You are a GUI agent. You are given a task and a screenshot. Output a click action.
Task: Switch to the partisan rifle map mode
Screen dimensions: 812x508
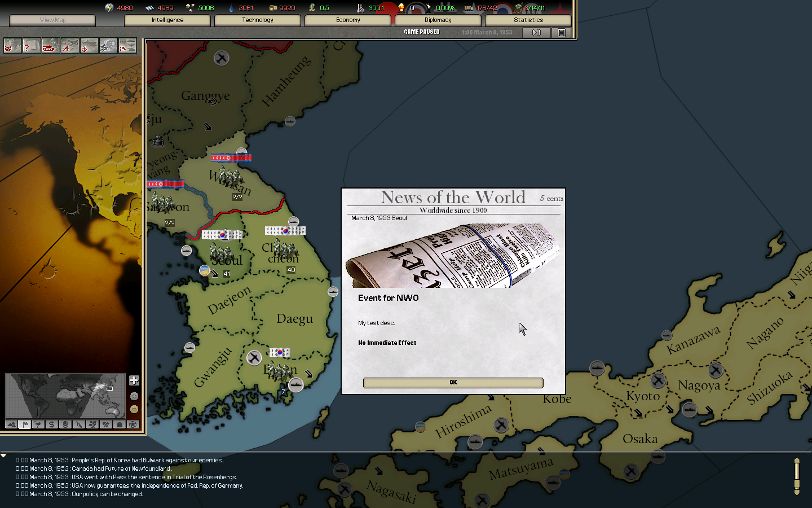(79, 424)
